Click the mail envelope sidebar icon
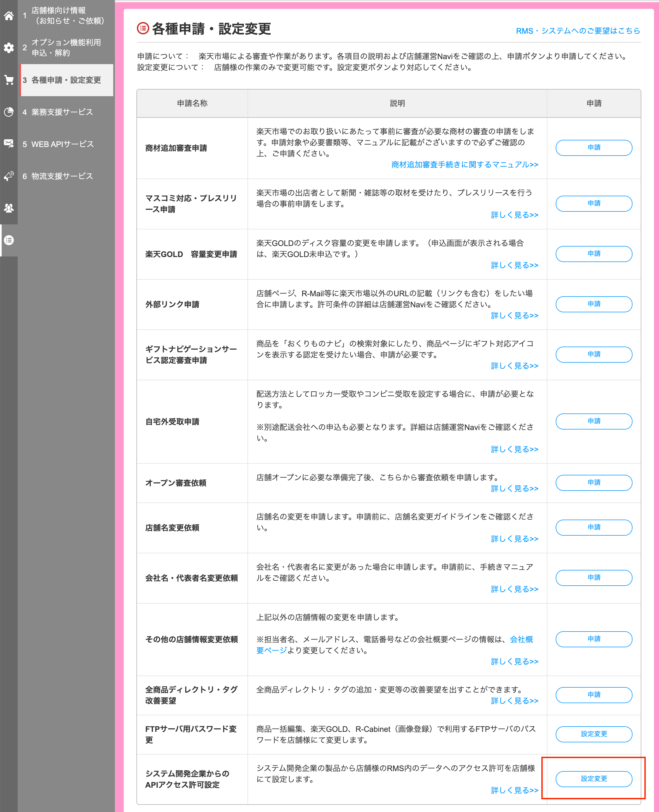 (9, 143)
